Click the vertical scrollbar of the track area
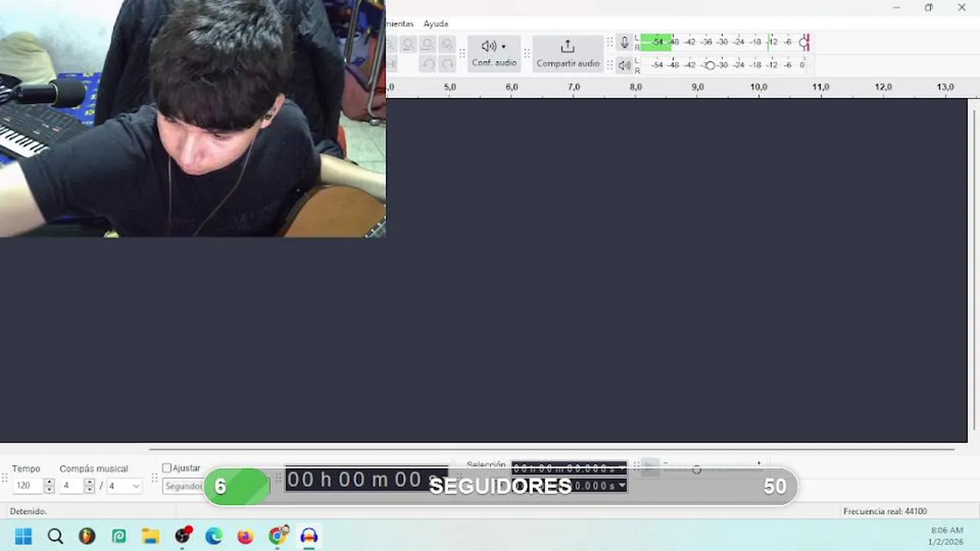980x551 pixels. (974, 270)
